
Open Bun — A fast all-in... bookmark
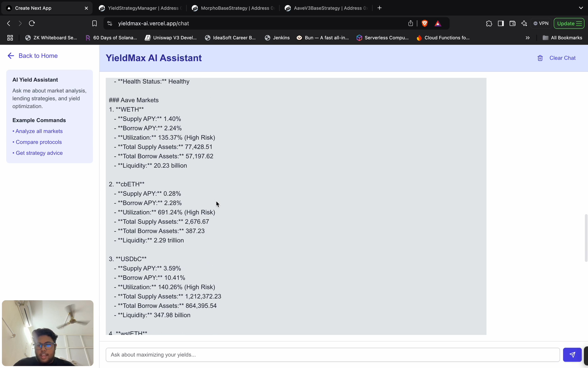[323, 38]
